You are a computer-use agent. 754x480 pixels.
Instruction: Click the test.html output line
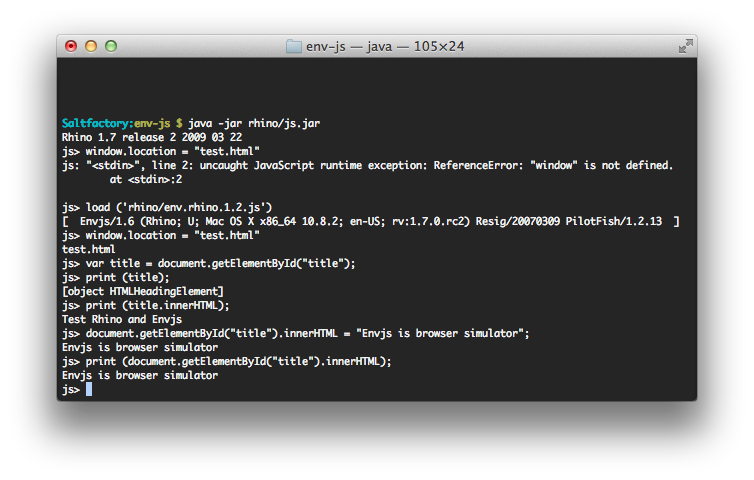point(88,250)
